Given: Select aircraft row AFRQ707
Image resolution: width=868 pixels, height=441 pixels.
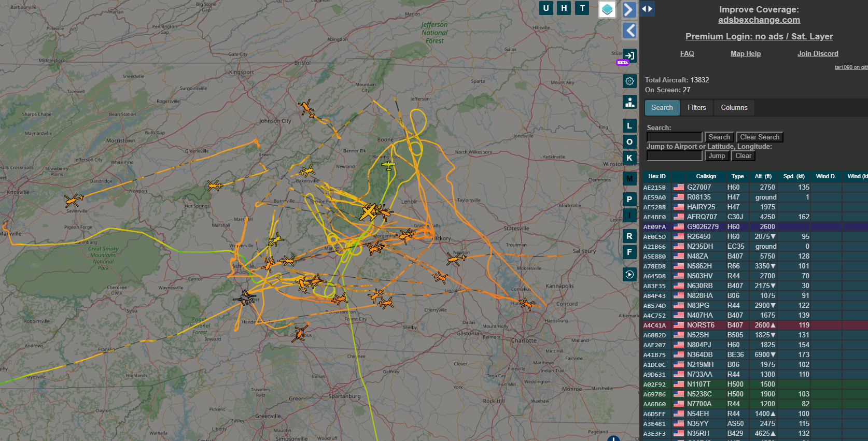Looking at the screenshot, I should click(x=754, y=217).
